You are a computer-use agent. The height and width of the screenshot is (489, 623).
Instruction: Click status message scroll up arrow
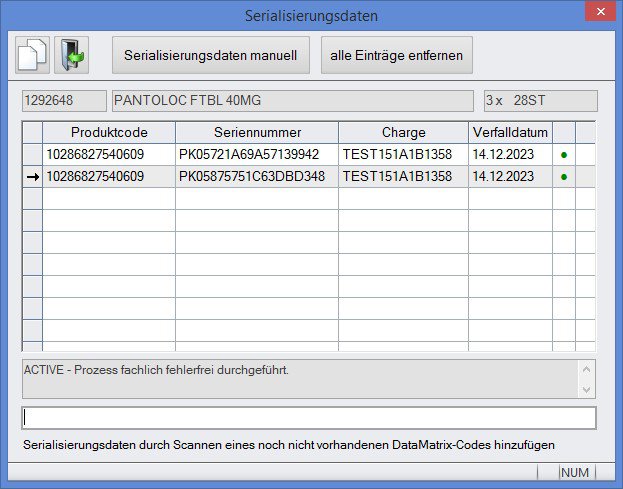click(x=586, y=369)
